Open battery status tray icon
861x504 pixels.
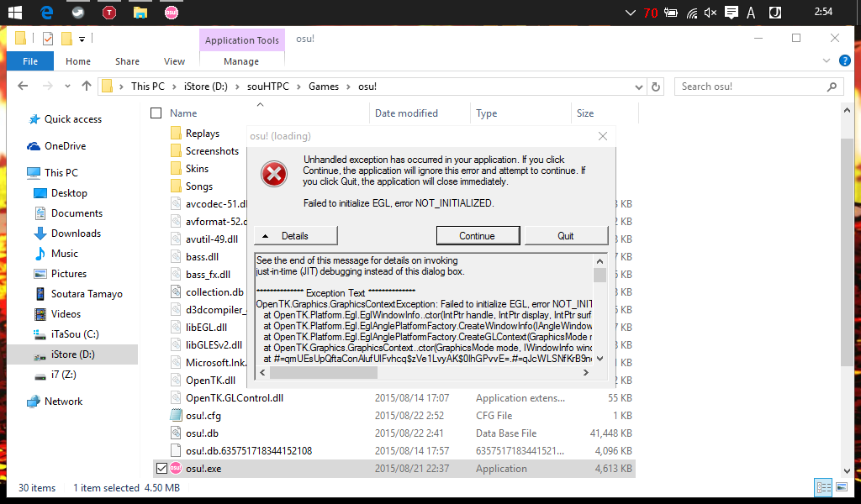[670, 12]
